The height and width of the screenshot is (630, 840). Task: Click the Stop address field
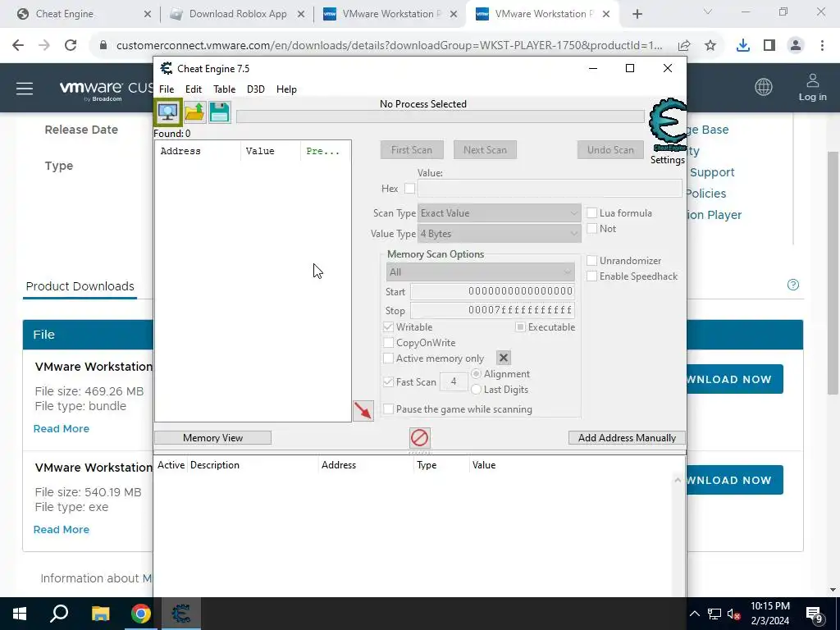coord(492,310)
